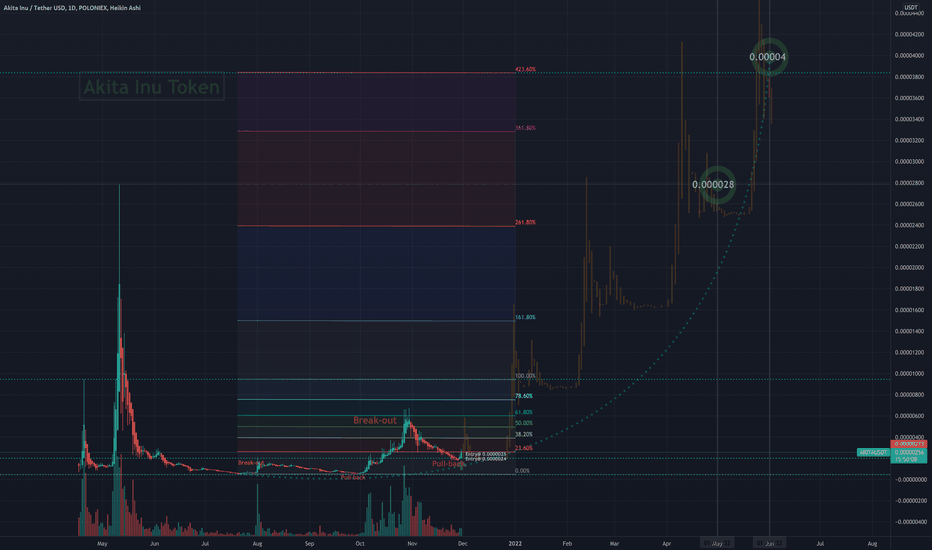Click the Nov label on time axis

click(412, 543)
